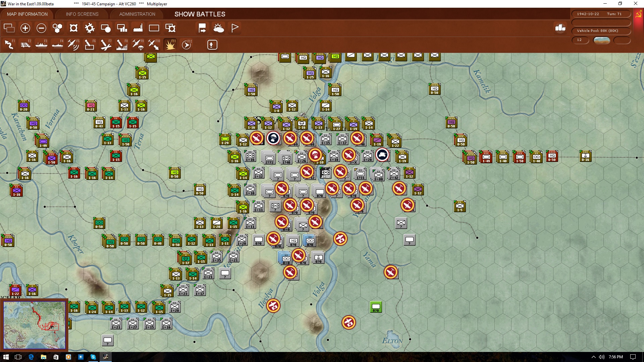This screenshot has width=644, height=362.
Task: Select F7 bomb airfield mode icon
Action: (x=106, y=45)
